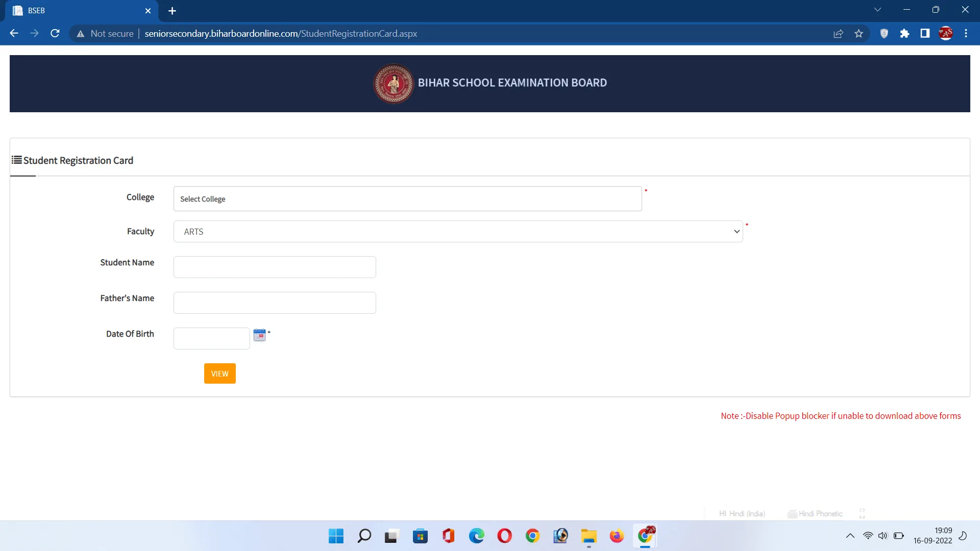This screenshot has height=551, width=980.
Task: Launch Firefox from the taskbar
Action: [x=617, y=536]
